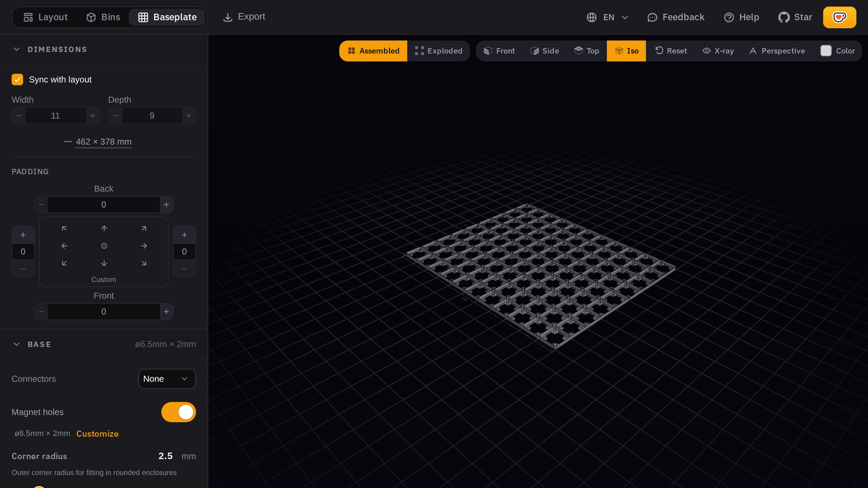Switch to Exploded view mode
The height and width of the screenshot is (488, 868).
[x=439, y=51]
